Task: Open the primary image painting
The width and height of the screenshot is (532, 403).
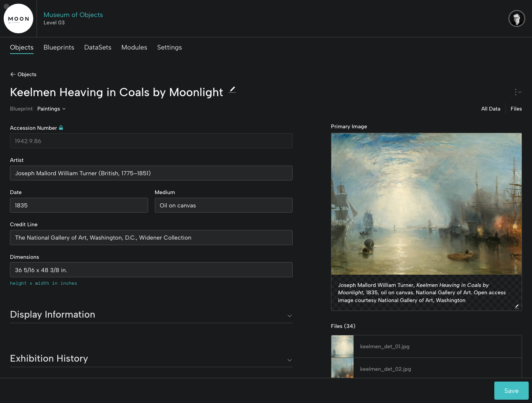Action: (x=426, y=204)
